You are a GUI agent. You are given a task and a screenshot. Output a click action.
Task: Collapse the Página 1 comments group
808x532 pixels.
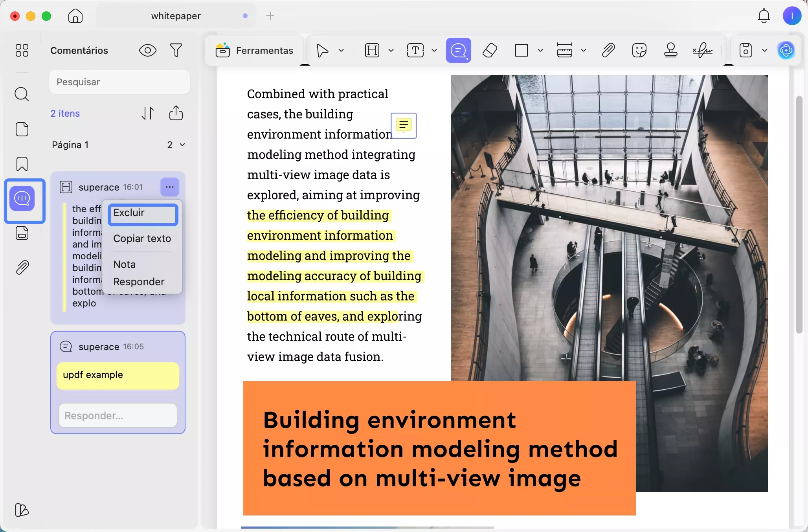pos(182,145)
